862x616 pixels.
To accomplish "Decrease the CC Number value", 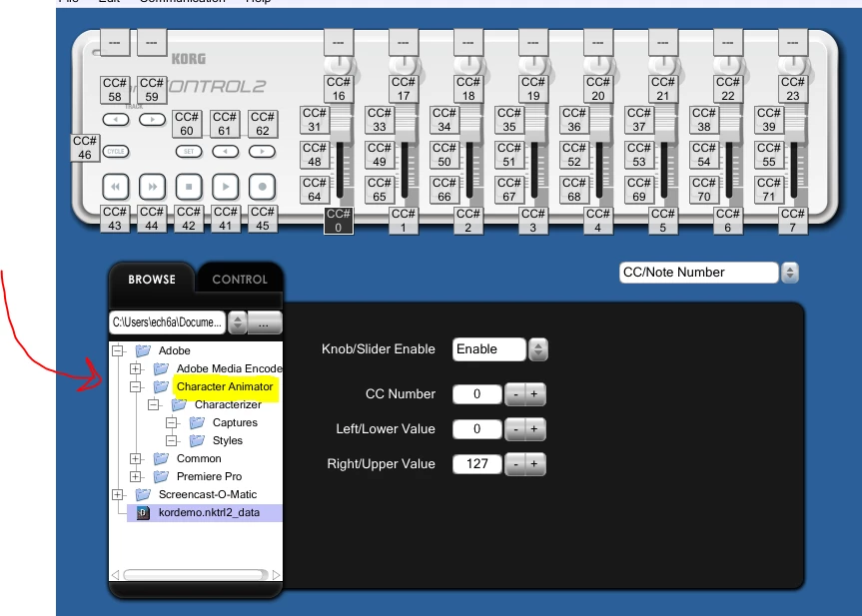I will click(515, 394).
